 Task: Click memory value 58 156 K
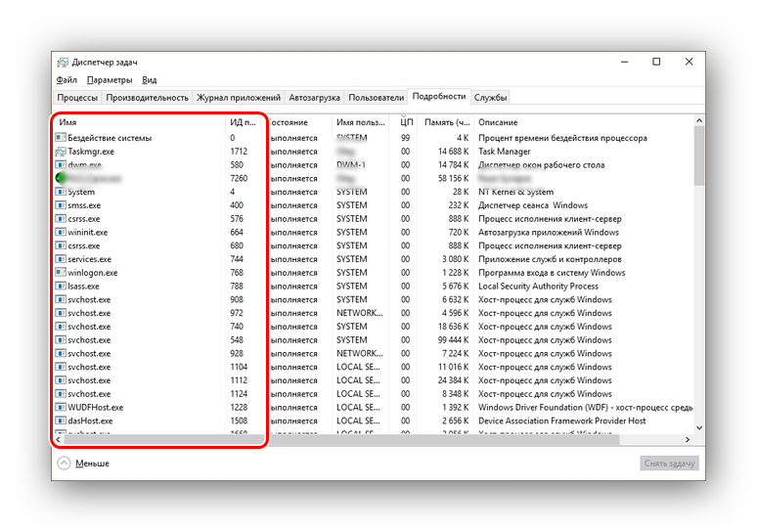tap(454, 178)
